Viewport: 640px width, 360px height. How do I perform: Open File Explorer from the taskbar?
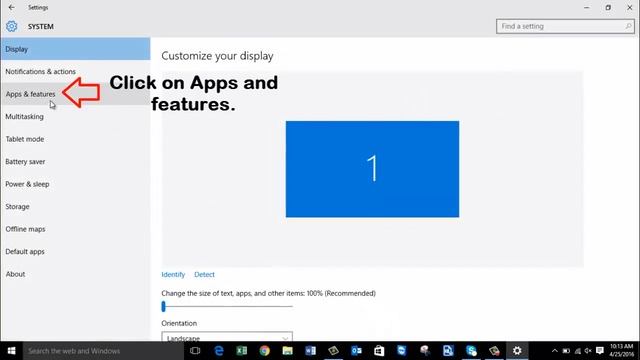[287, 351]
